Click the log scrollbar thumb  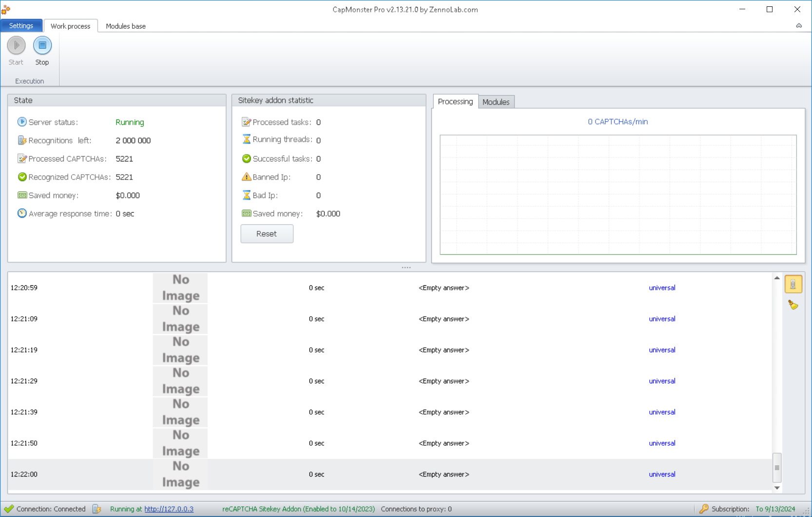click(777, 468)
